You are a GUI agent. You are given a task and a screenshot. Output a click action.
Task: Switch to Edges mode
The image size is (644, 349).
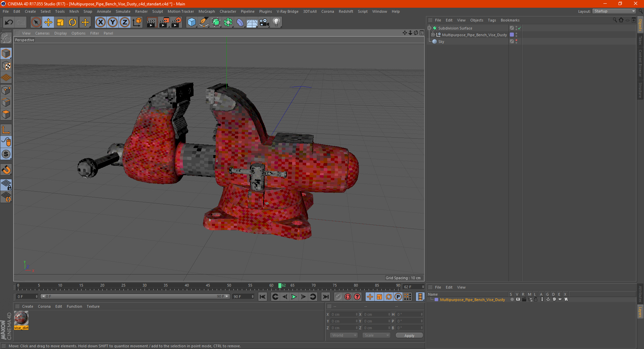point(6,102)
